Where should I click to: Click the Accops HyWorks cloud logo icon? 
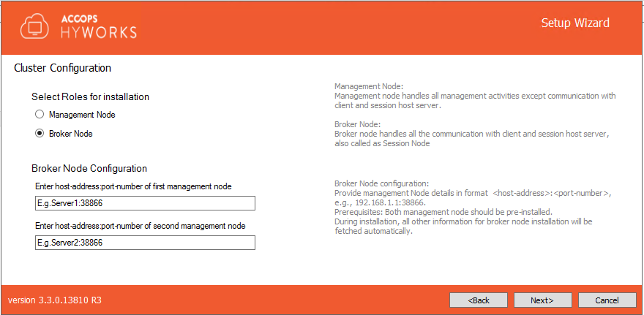click(34, 28)
